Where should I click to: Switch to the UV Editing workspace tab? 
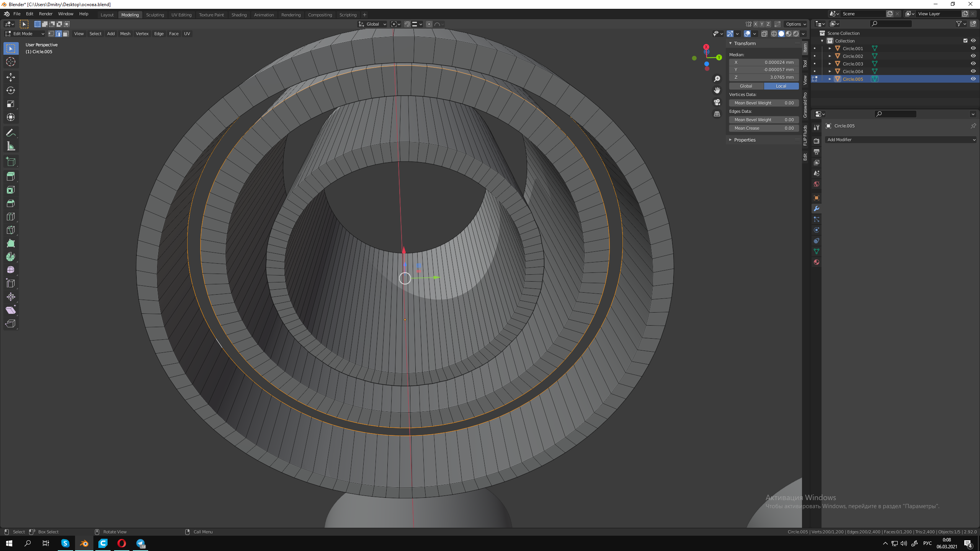coord(181,15)
